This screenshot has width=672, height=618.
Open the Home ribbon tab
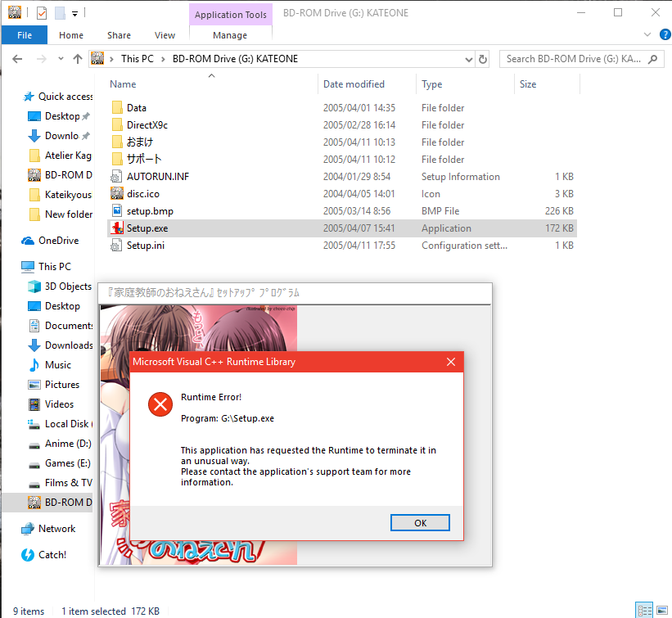tap(71, 35)
